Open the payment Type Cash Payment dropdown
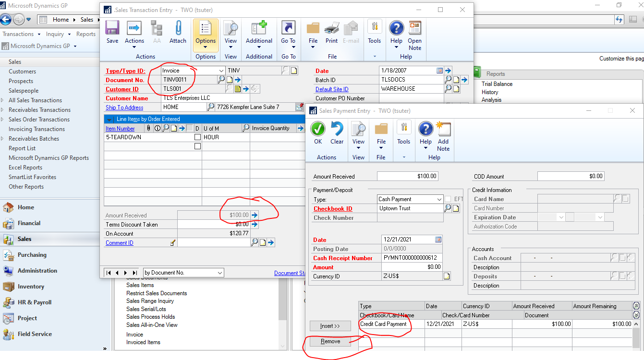 click(x=439, y=199)
